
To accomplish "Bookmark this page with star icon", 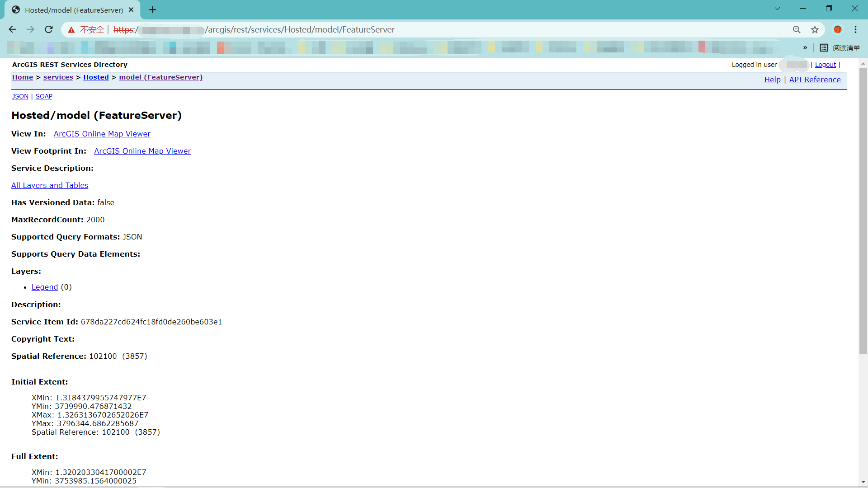I will coord(815,29).
